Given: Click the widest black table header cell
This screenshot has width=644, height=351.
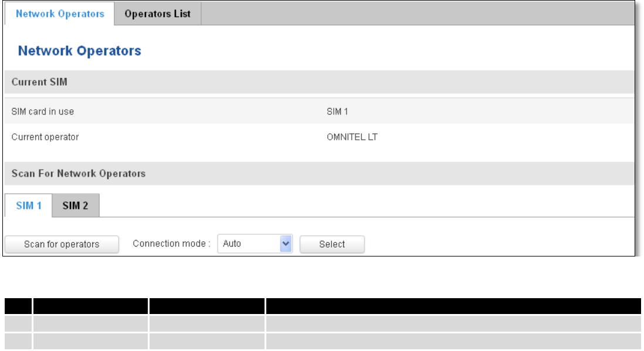Looking at the screenshot, I should pyautogui.click(x=453, y=306).
